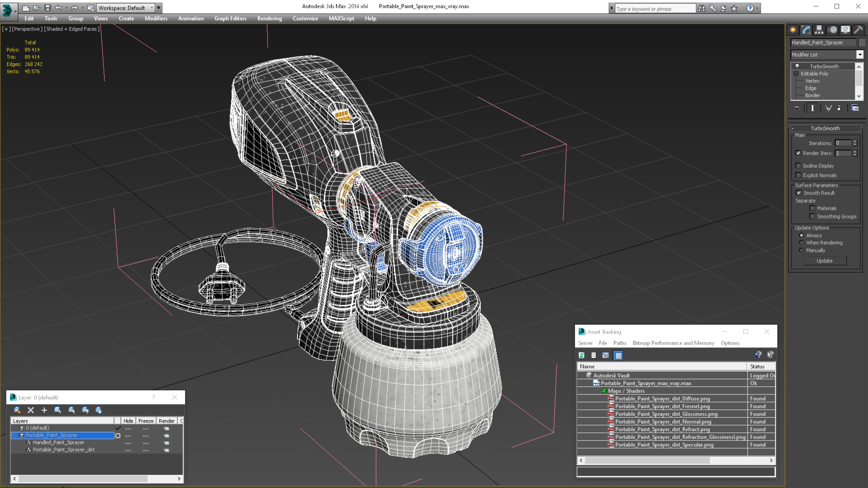The width and height of the screenshot is (868, 488).
Task: Enable the Isoline Display checkbox
Action: (x=798, y=166)
